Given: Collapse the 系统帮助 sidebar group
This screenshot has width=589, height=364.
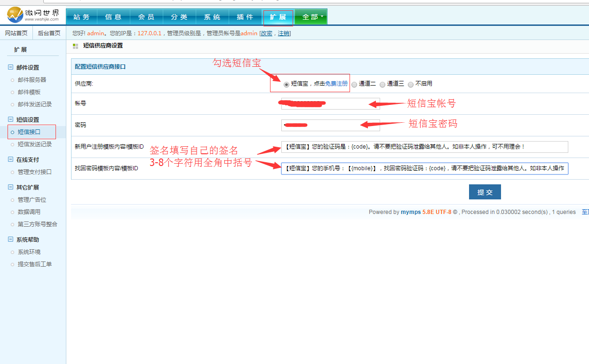Looking at the screenshot, I should click(10, 240).
